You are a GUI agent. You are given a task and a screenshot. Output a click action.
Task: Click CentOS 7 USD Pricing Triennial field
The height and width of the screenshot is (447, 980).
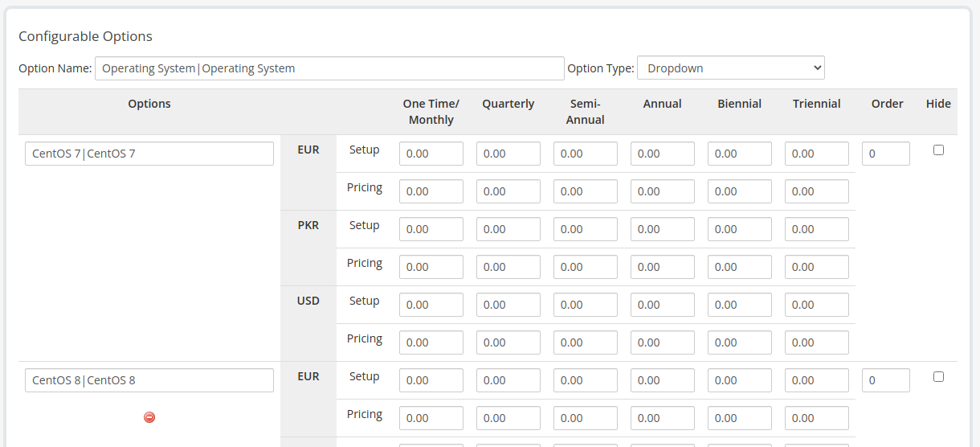pyautogui.click(x=817, y=342)
